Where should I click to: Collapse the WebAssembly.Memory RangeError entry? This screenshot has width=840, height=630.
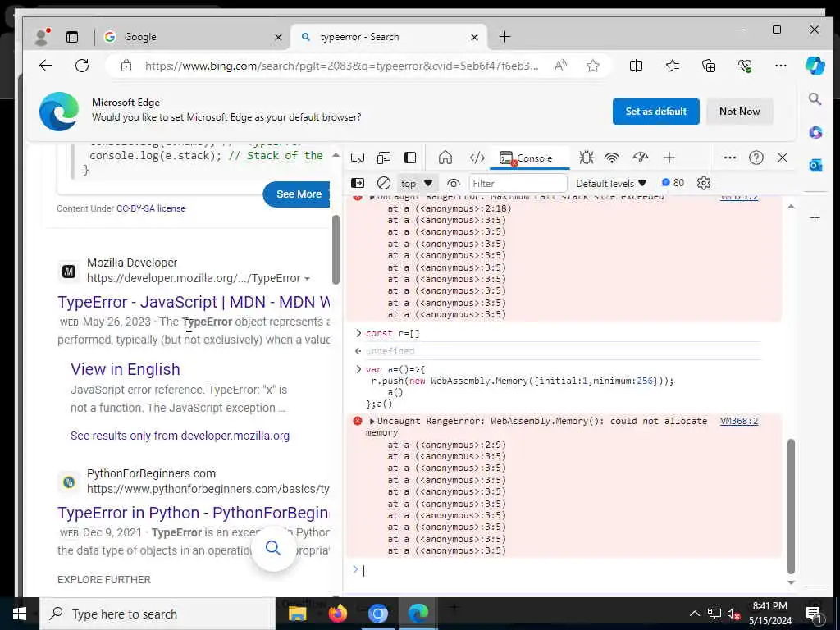pos(372,421)
